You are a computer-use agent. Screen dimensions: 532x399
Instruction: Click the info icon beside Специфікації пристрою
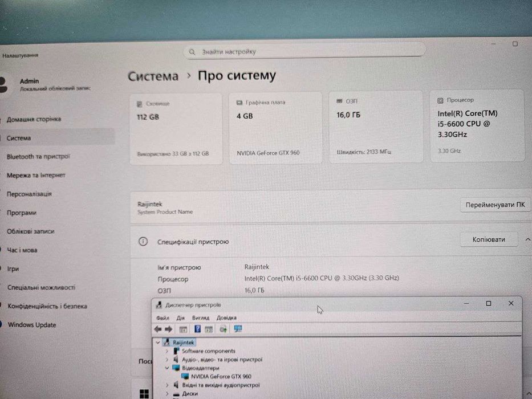pyautogui.click(x=143, y=242)
